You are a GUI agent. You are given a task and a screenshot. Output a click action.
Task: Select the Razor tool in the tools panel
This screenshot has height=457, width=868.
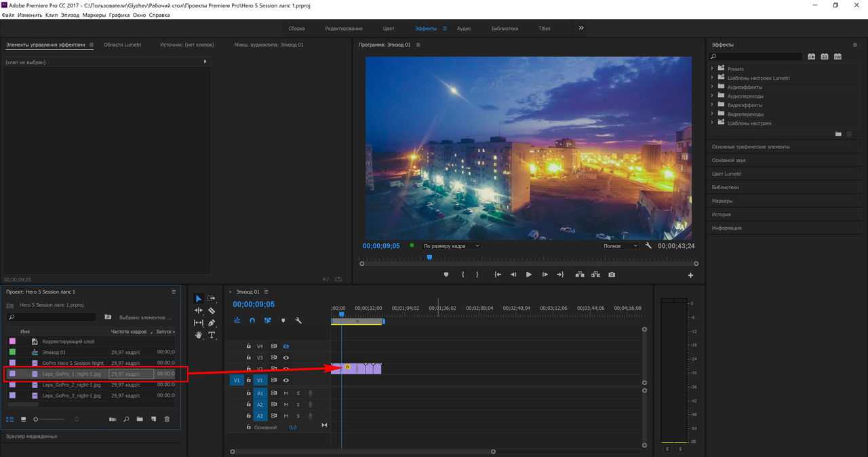point(212,311)
